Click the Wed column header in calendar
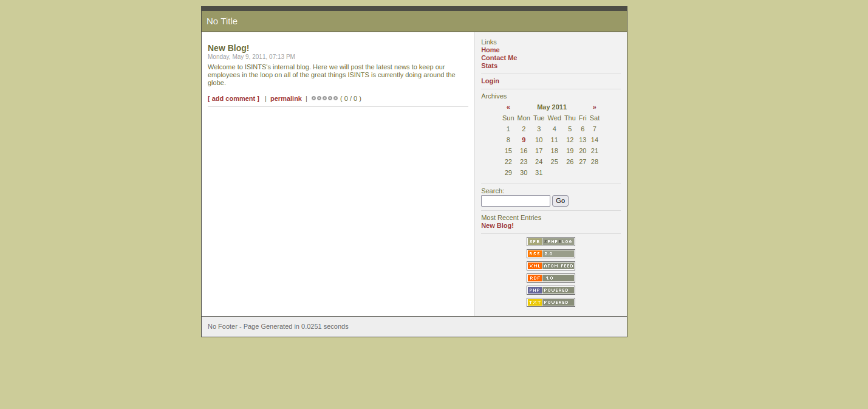Image resolution: width=868 pixels, height=409 pixels. point(554,118)
